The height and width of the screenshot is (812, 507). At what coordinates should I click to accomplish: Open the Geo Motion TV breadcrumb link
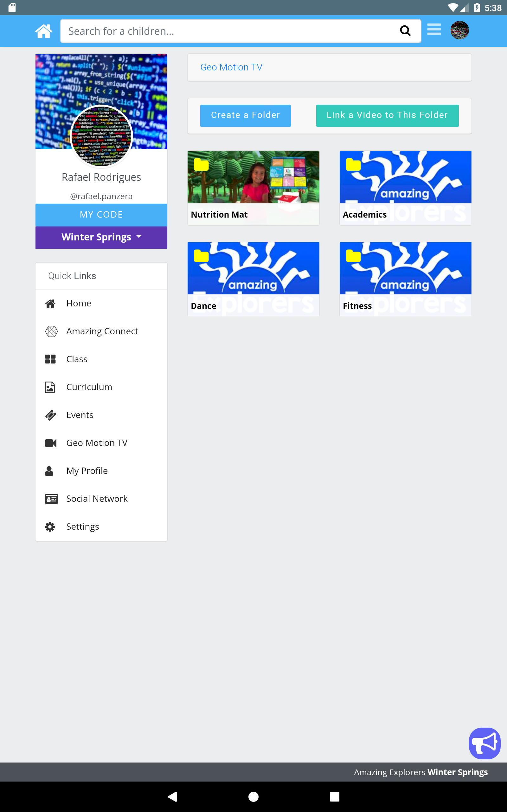point(231,67)
